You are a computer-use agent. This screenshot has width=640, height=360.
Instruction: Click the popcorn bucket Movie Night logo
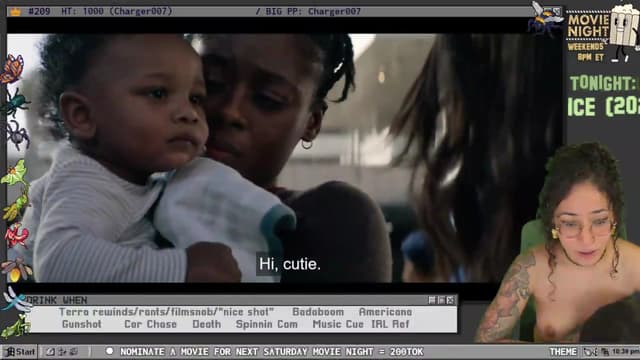pos(624,32)
